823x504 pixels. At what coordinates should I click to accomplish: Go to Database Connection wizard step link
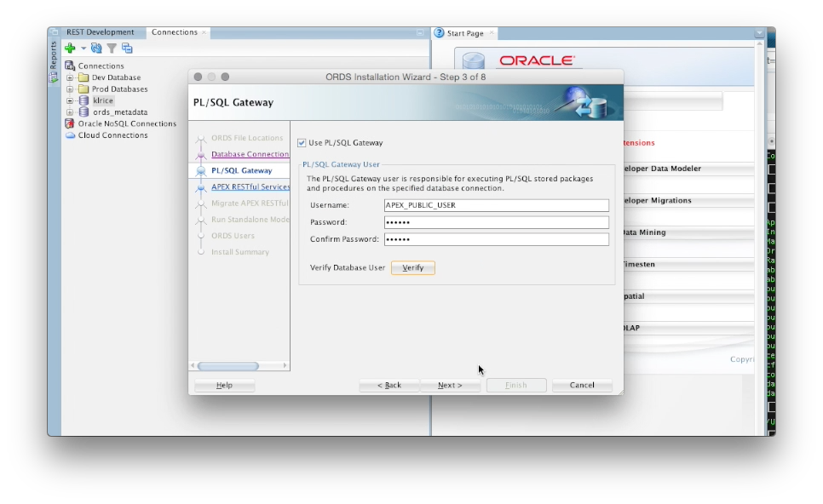coord(250,154)
